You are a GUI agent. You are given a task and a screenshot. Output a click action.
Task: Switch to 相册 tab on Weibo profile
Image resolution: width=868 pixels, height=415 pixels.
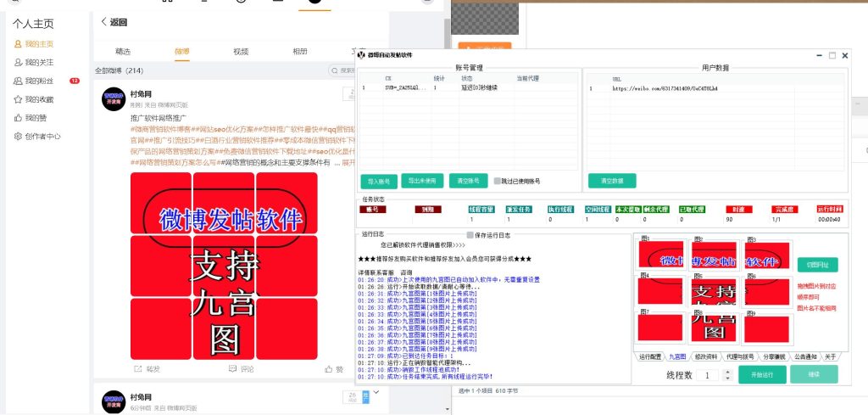coord(300,52)
